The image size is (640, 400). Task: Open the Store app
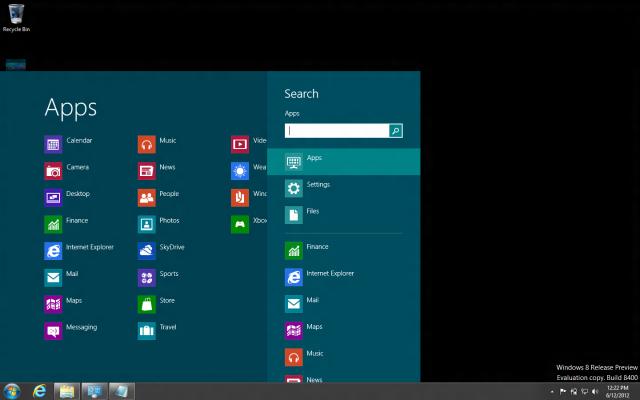(156, 304)
